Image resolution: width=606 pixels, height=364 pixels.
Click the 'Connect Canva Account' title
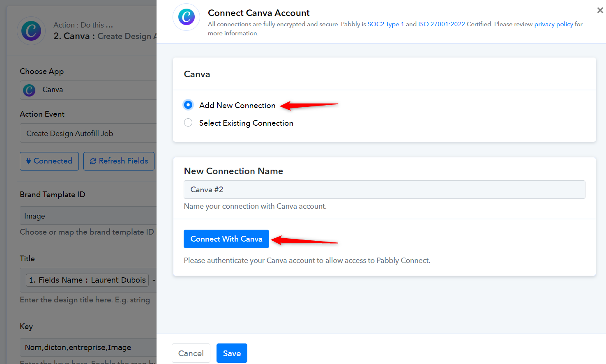(259, 13)
